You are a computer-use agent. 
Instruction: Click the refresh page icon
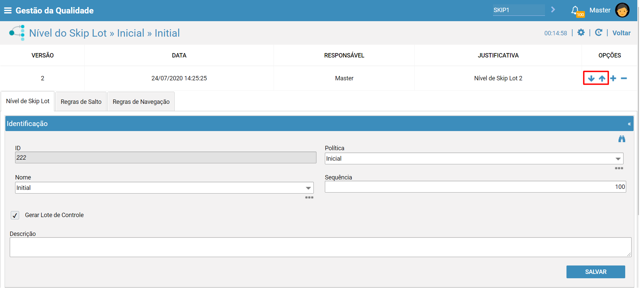(x=599, y=33)
